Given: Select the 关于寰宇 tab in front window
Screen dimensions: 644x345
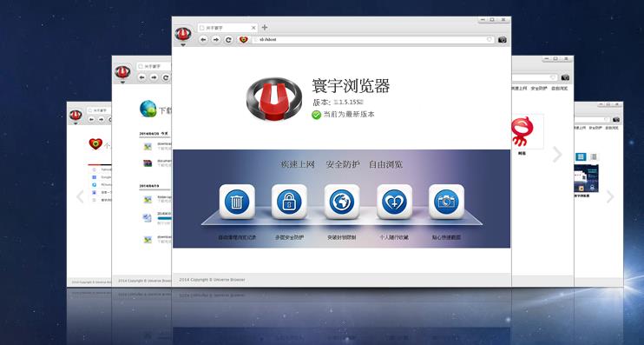Looking at the screenshot, I should point(227,28).
